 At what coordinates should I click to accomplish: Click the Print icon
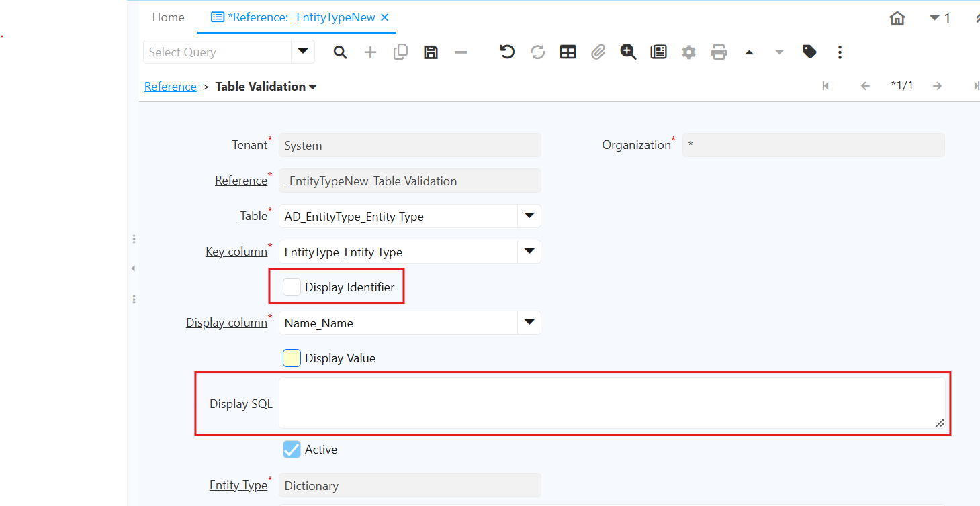click(x=719, y=52)
